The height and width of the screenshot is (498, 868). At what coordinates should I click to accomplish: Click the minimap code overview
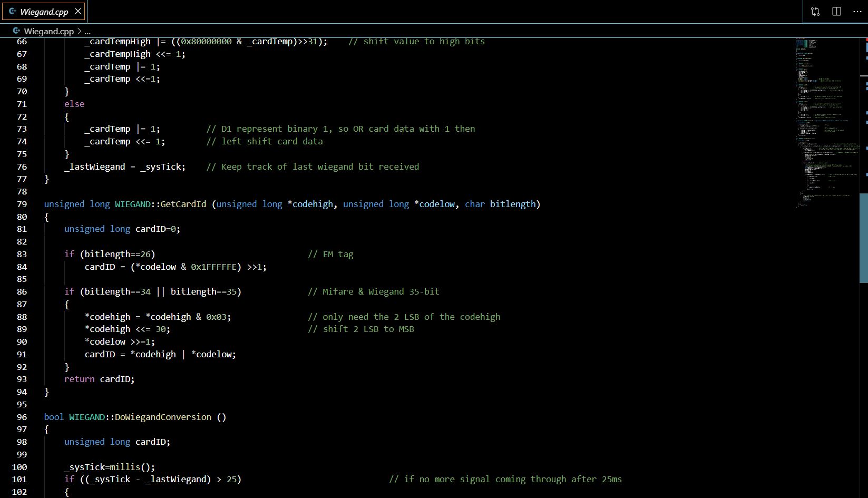[827, 123]
